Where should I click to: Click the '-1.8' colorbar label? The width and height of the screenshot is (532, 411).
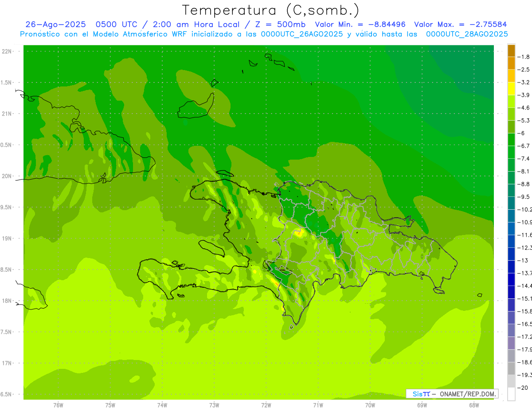point(524,57)
